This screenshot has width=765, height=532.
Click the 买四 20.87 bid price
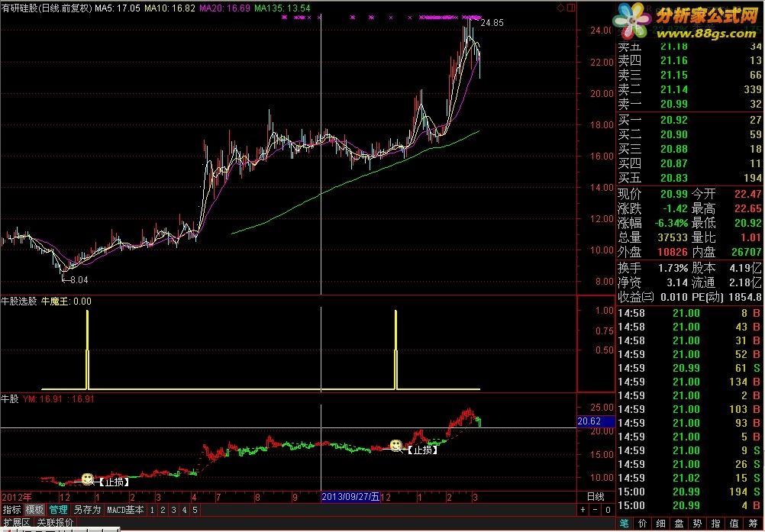click(674, 163)
